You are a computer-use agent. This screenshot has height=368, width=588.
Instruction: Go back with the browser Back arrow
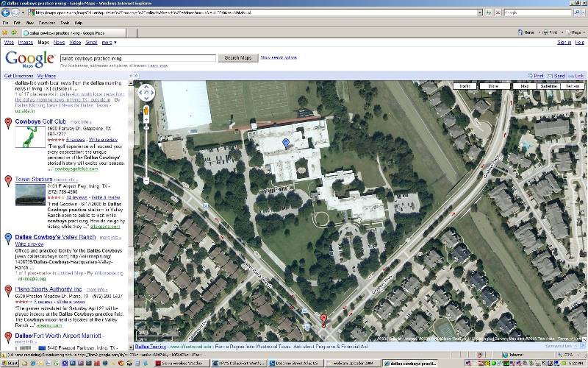5,13
